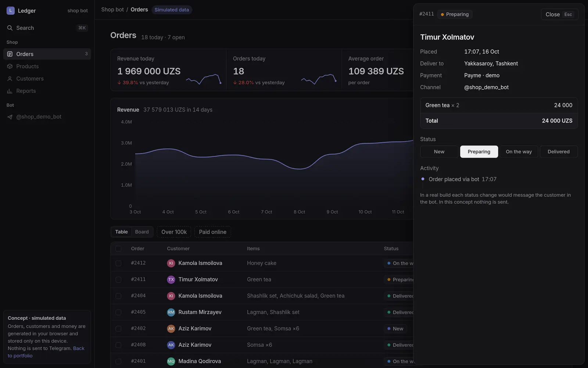Click the MQ avatar of Madina Qodirova

coord(171,361)
